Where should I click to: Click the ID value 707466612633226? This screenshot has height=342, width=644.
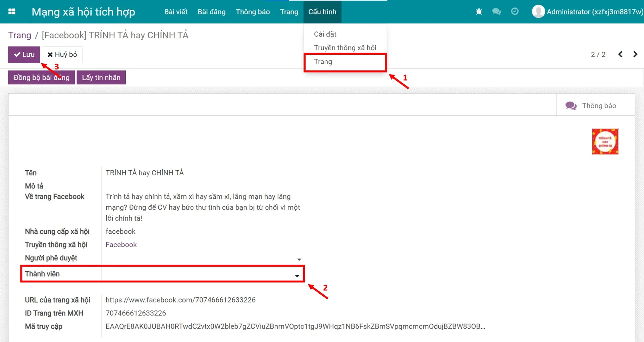(136, 313)
